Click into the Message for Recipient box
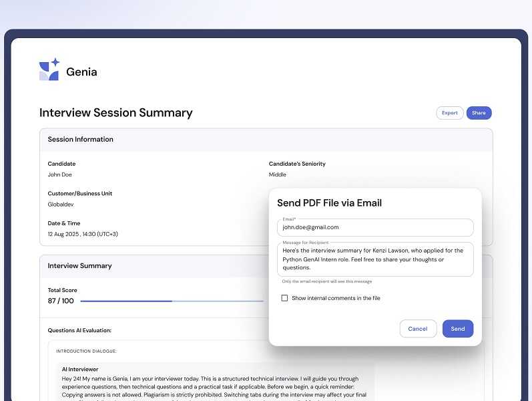The image size is (532, 401). pos(374,259)
